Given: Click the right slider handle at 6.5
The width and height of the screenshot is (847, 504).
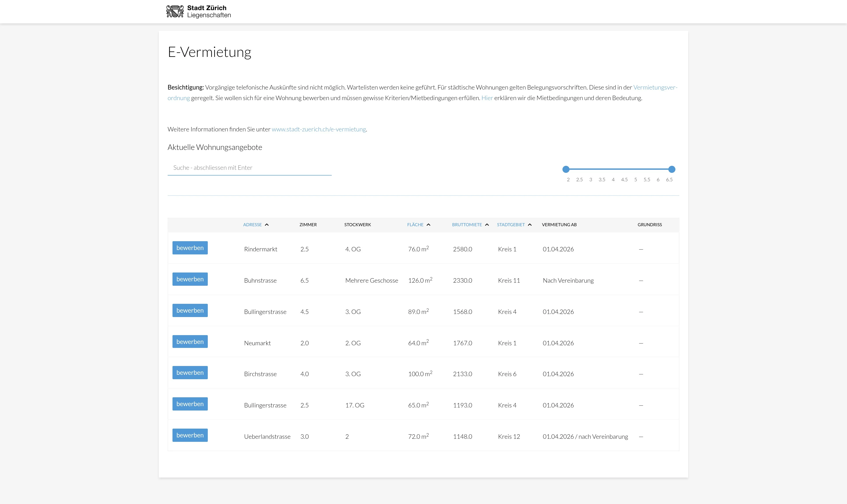Looking at the screenshot, I should pos(672,169).
